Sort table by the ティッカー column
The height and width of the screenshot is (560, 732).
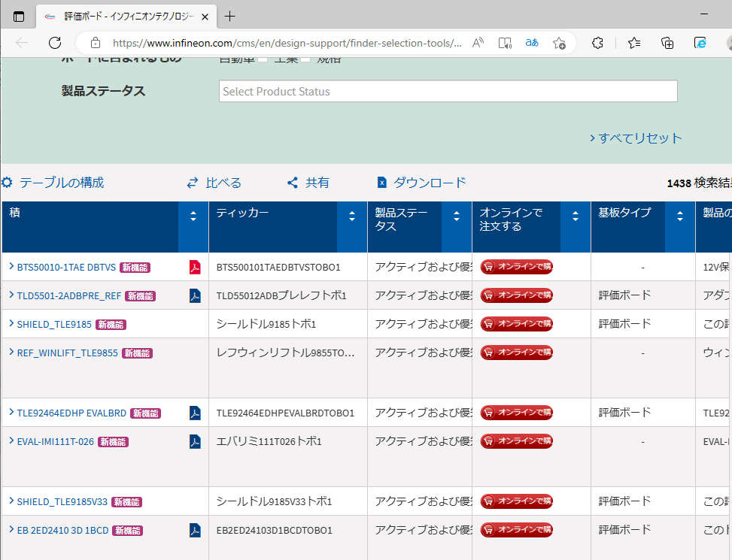[352, 216]
